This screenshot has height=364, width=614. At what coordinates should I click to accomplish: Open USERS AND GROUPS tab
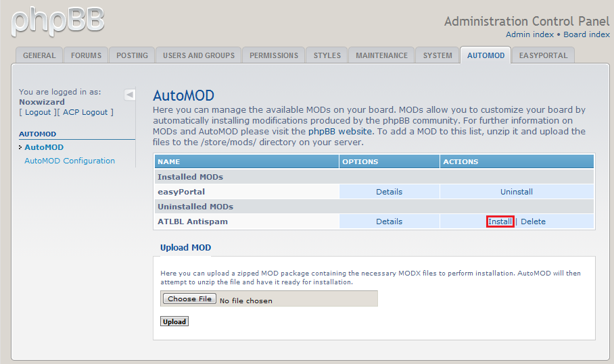199,55
